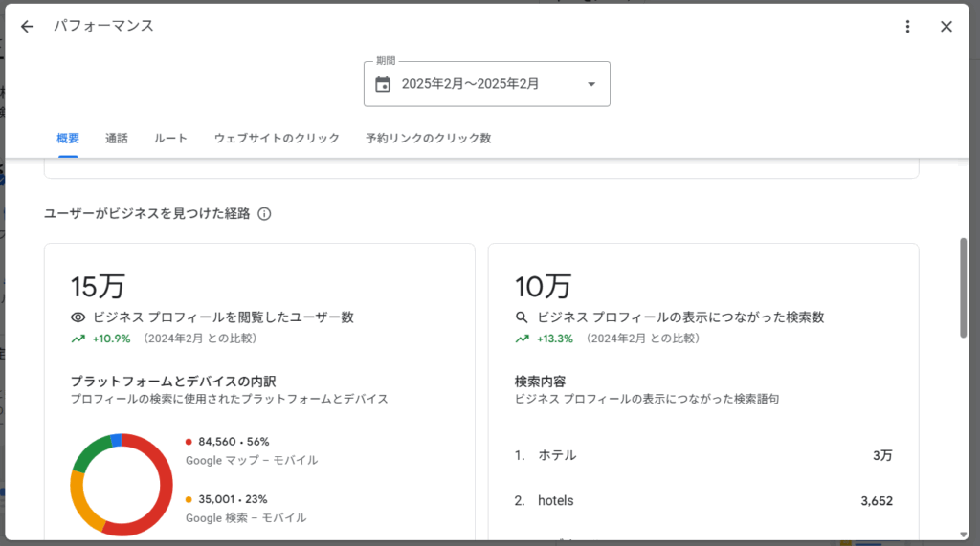980x546 pixels.
Task: Switch to the 通話 tab
Action: (117, 139)
